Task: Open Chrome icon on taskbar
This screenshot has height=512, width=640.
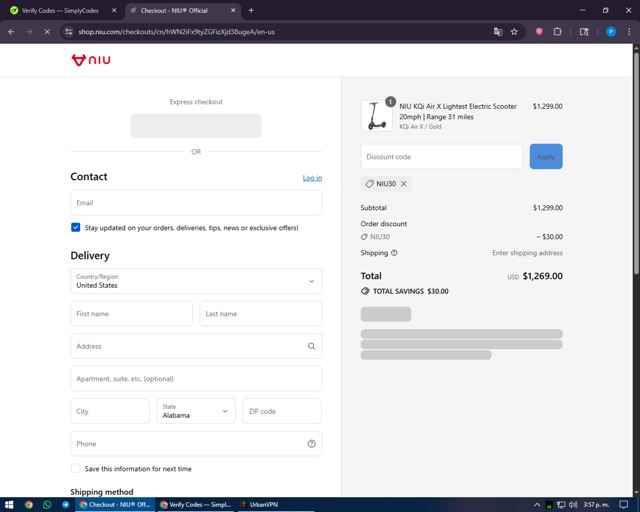Action: (29, 505)
